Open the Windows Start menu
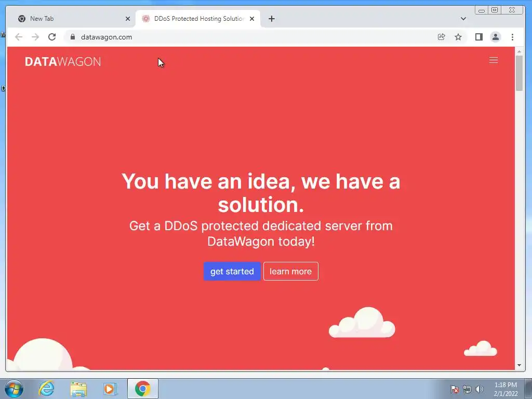Image resolution: width=532 pixels, height=399 pixels. click(14, 389)
